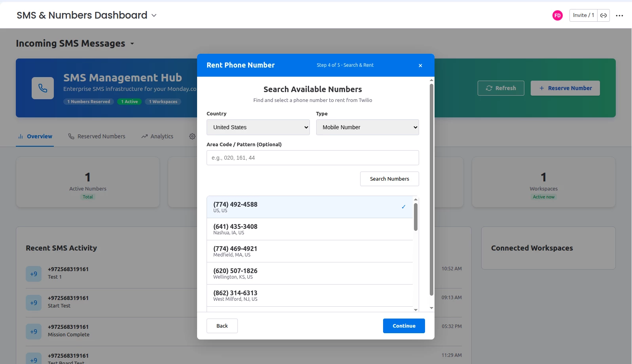The width and height of the screenshot is (632, 364).
Task: Click the settings gear tab icon
Action: point(192,136)
